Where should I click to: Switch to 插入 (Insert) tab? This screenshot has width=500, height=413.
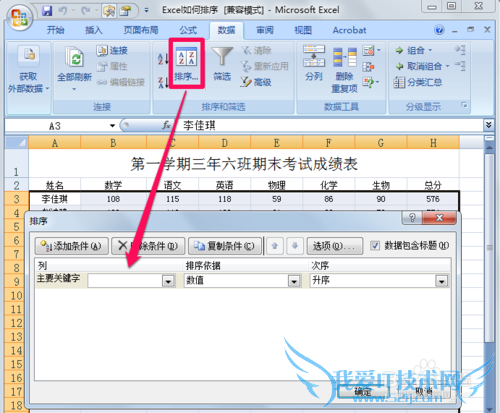pyautogui.click(x=94, y=30)
